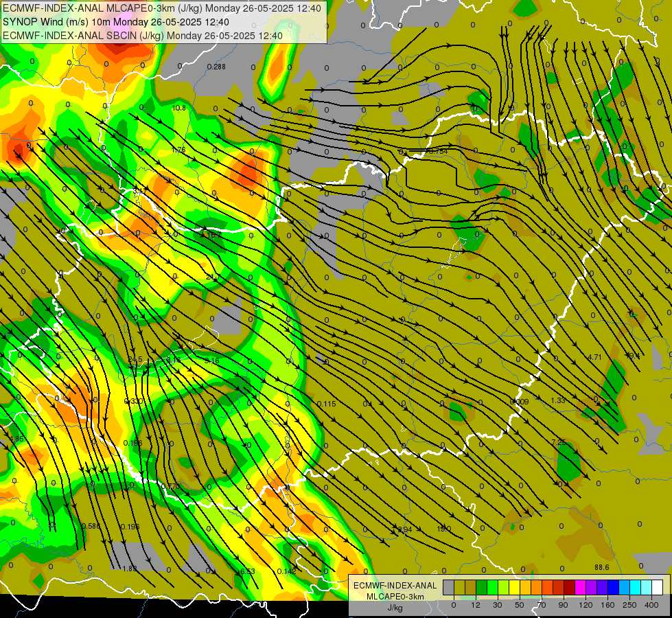Select the 90 tick label on the scale

click(x=564, y=605)
